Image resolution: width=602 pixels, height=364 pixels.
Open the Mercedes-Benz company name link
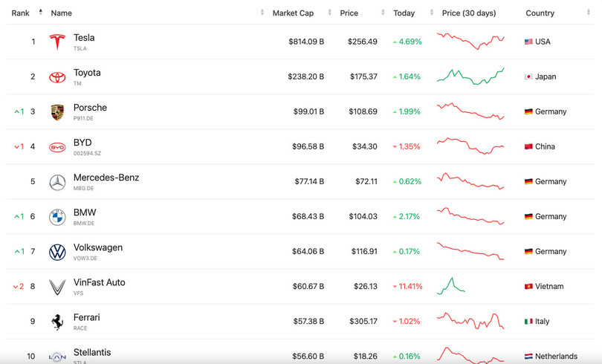pos(106,178)
